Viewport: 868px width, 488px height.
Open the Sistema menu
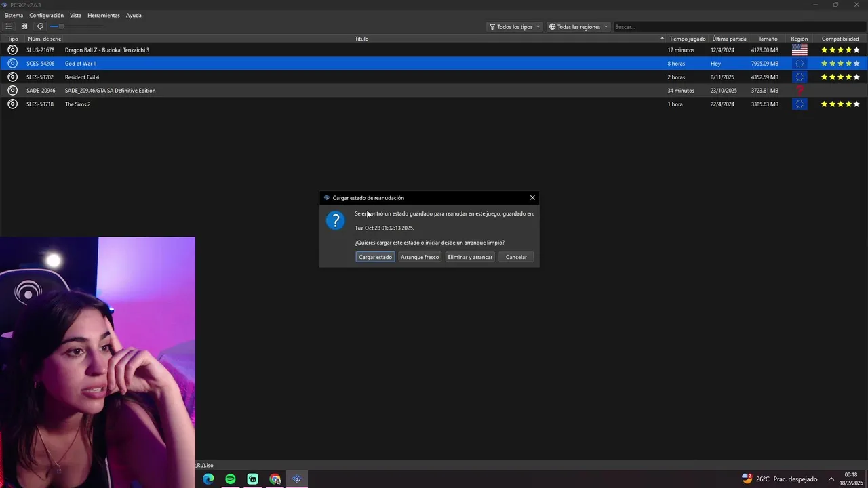14,15
